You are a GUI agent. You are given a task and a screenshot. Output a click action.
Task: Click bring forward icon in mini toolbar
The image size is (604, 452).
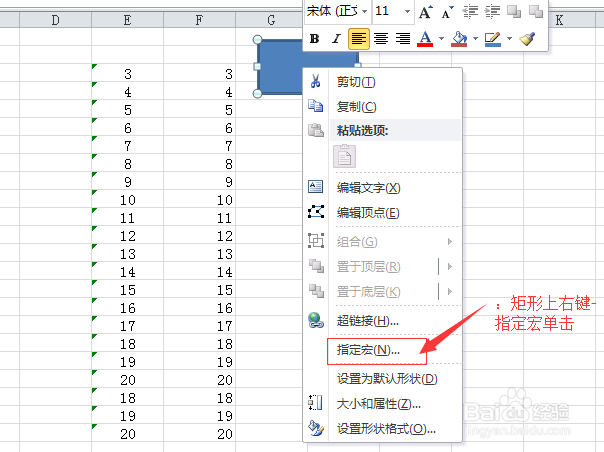(514, 12)
